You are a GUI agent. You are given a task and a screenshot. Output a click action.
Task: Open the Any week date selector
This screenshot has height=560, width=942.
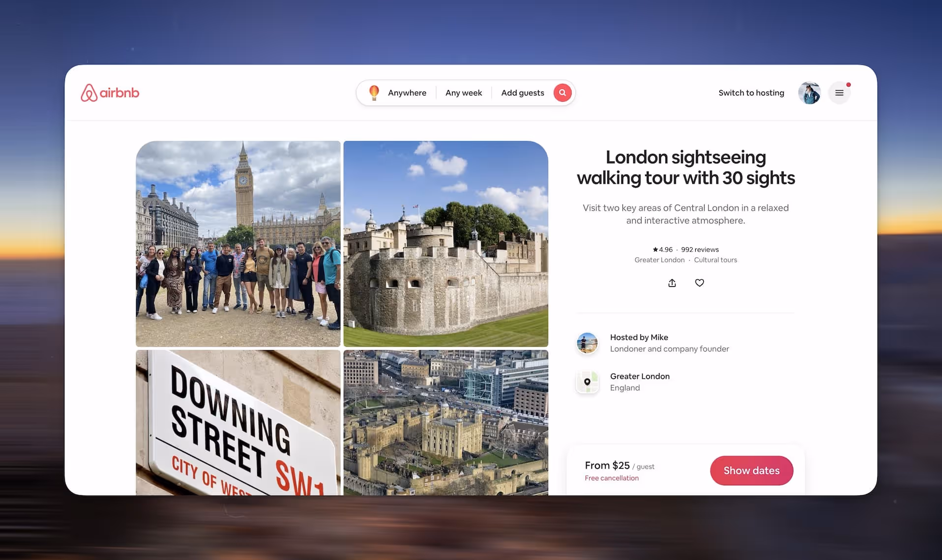[x=464, y=92]
